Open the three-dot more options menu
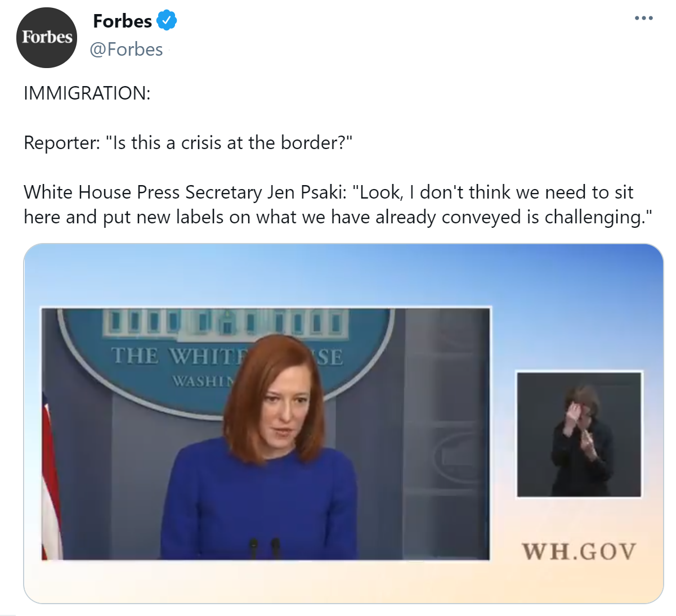 pos(643,19)
